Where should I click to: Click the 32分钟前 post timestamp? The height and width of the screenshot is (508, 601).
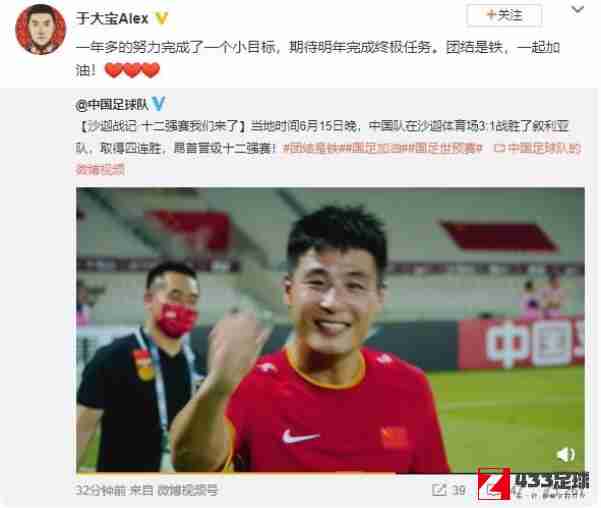coord(100,490)
